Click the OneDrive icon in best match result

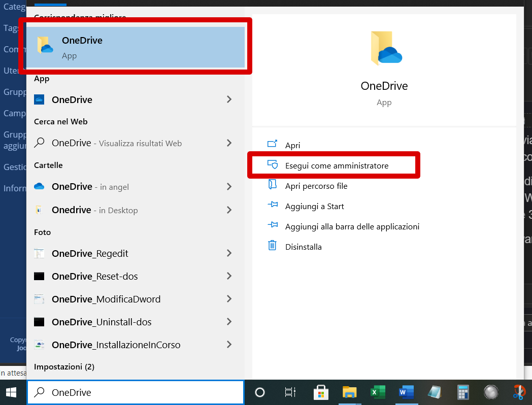[45, 45]
